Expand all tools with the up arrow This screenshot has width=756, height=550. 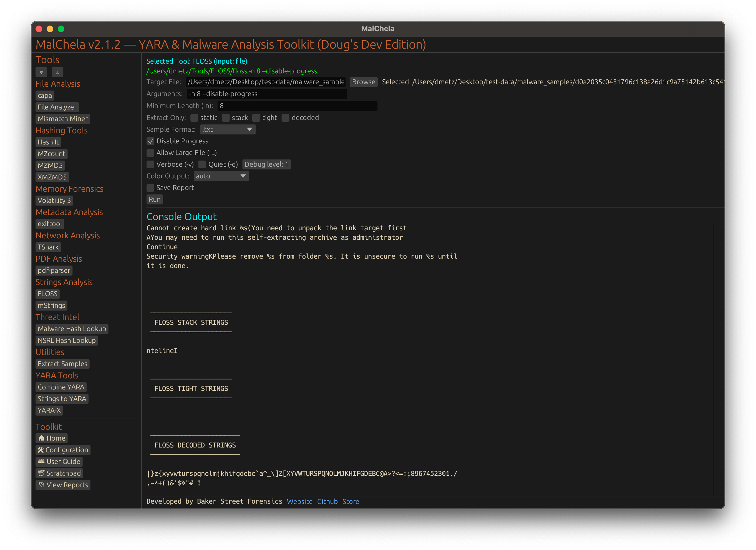tap(57, 72)
